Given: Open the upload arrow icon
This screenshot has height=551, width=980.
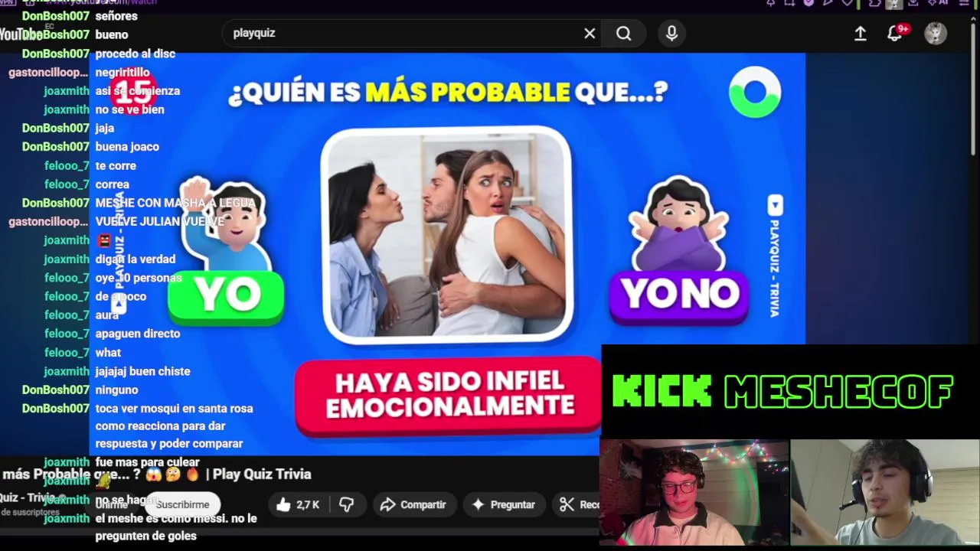Looking at the screenshot, I should click(x=861, y=33).
